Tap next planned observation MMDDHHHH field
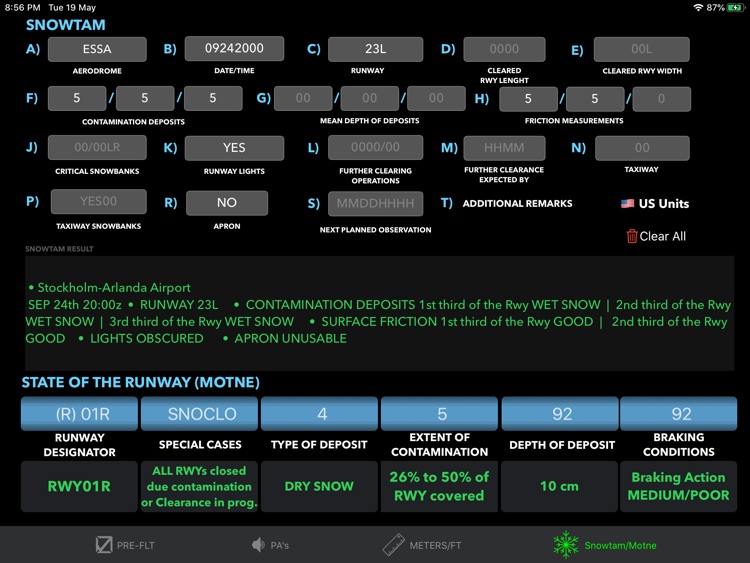This screenshot has width=750, height=563. tap(375, 204)
